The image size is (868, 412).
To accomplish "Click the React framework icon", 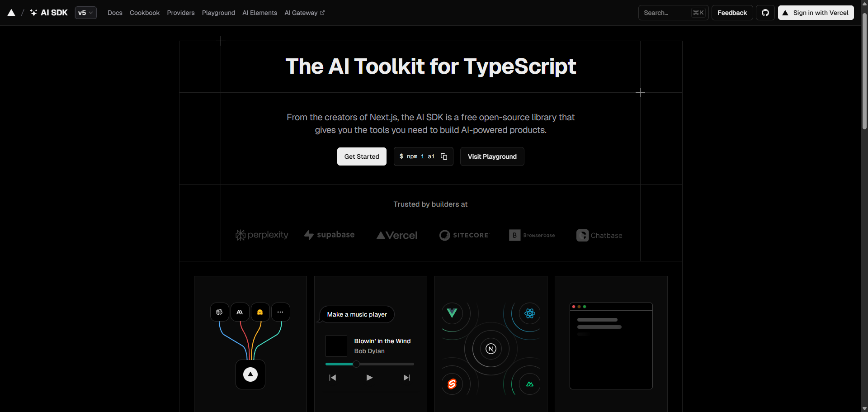I will [x=530, y=313].
